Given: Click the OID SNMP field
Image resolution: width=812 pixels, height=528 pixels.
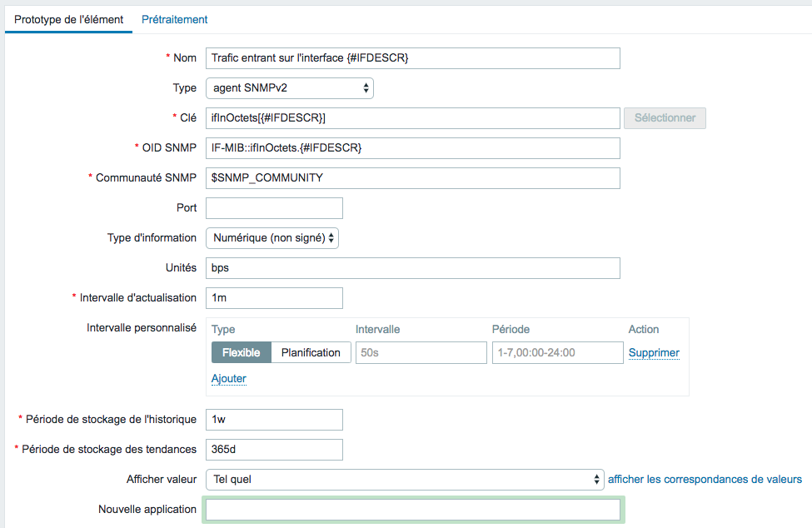Looking at the screenshot, I should tap(413, 148).
